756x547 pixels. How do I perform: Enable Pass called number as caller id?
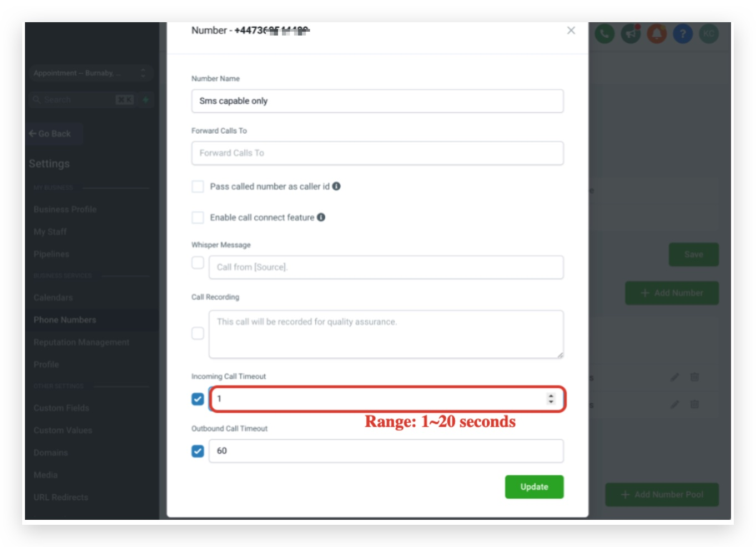pyautogui.click(x=198, y=186)
